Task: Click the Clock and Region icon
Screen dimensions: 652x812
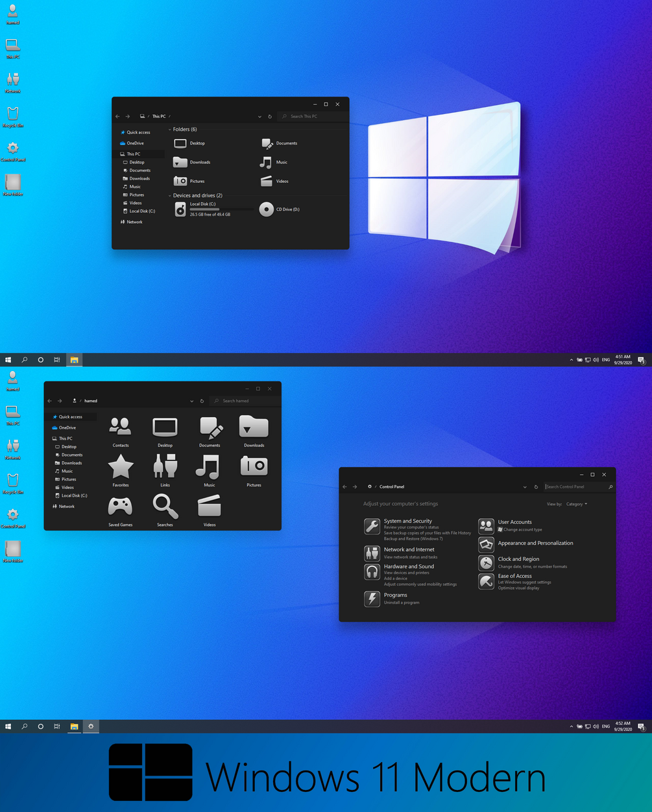Action: coord(487,563)
